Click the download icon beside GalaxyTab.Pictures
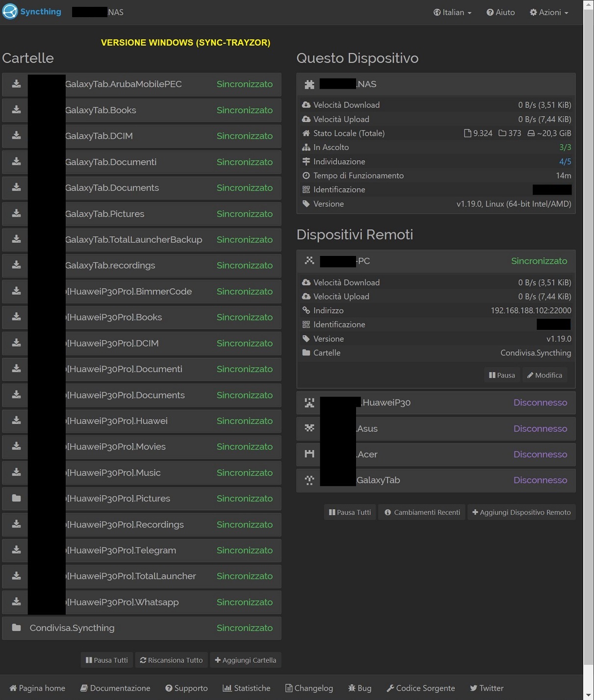 click(x=16, y=213)
